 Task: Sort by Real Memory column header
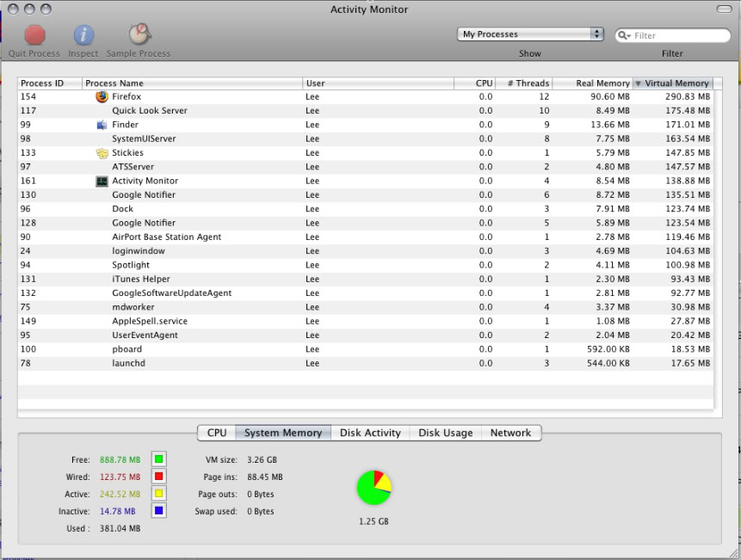[x=593, y=83]
